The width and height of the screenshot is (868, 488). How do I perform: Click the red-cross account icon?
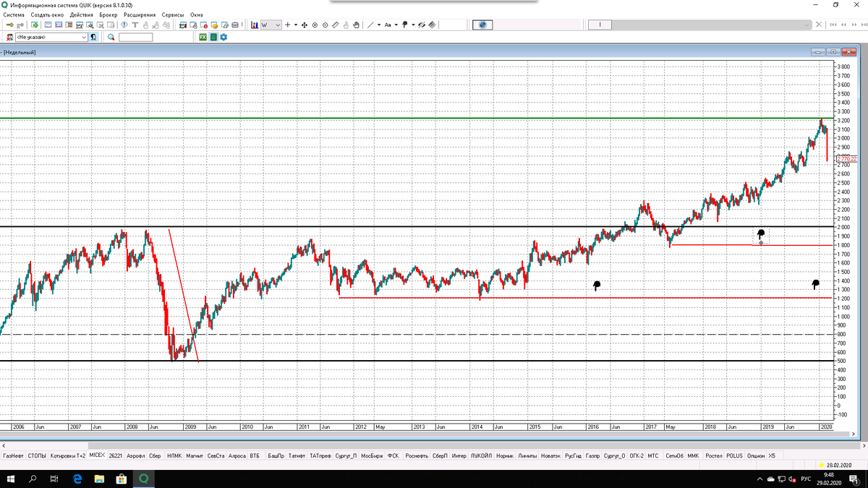point(10,37)
